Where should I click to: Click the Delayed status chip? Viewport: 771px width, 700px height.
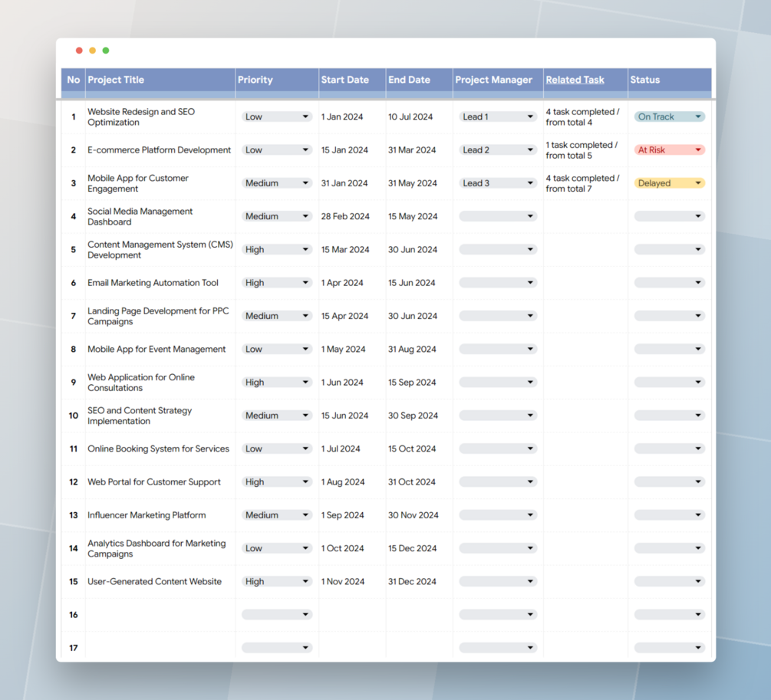pos(669,183)
